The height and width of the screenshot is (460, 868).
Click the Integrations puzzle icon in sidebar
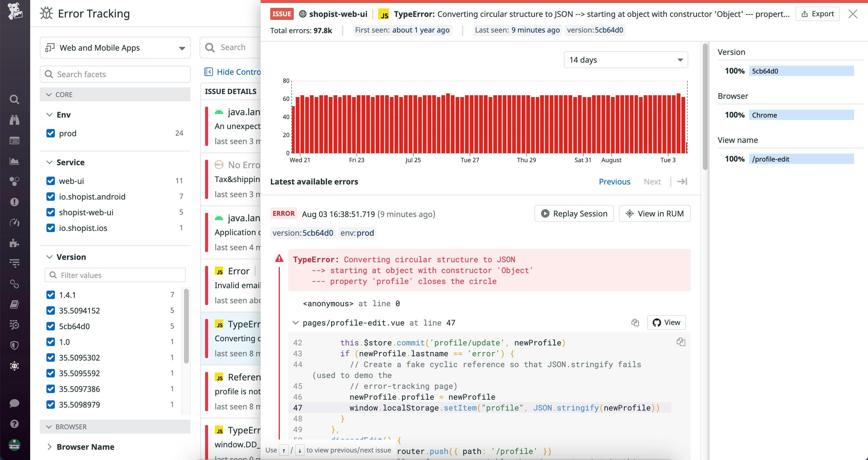point(14,243)
